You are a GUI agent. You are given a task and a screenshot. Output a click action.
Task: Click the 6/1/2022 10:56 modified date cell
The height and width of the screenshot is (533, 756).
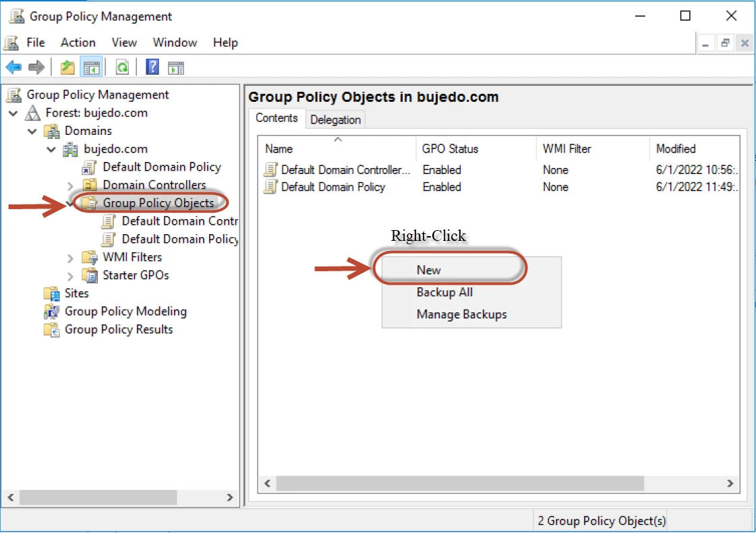point(697,170)
